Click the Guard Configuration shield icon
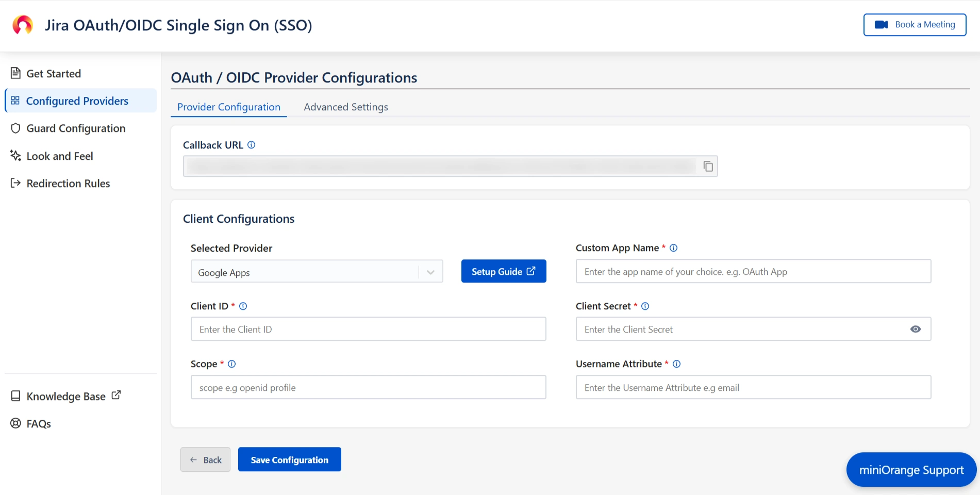This screenshot has width=980, height=495. click(x=15, y=128)
